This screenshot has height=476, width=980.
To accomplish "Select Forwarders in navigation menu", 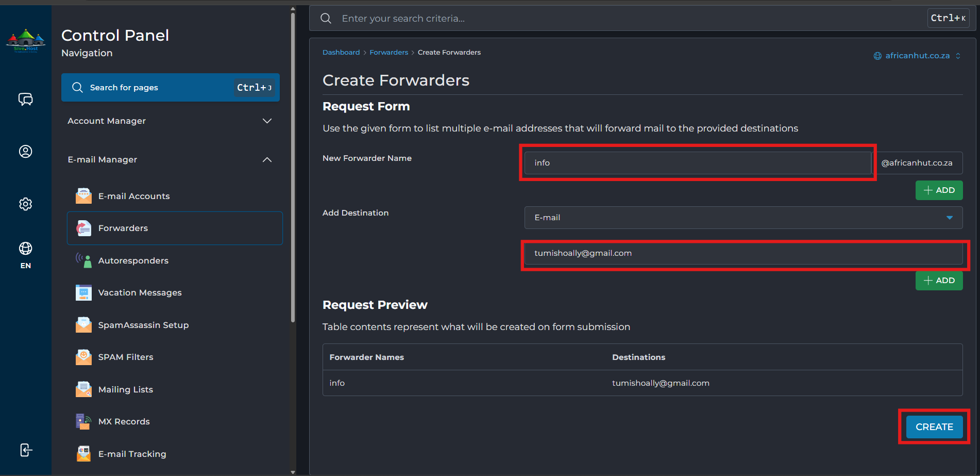I will click(175, 228).
